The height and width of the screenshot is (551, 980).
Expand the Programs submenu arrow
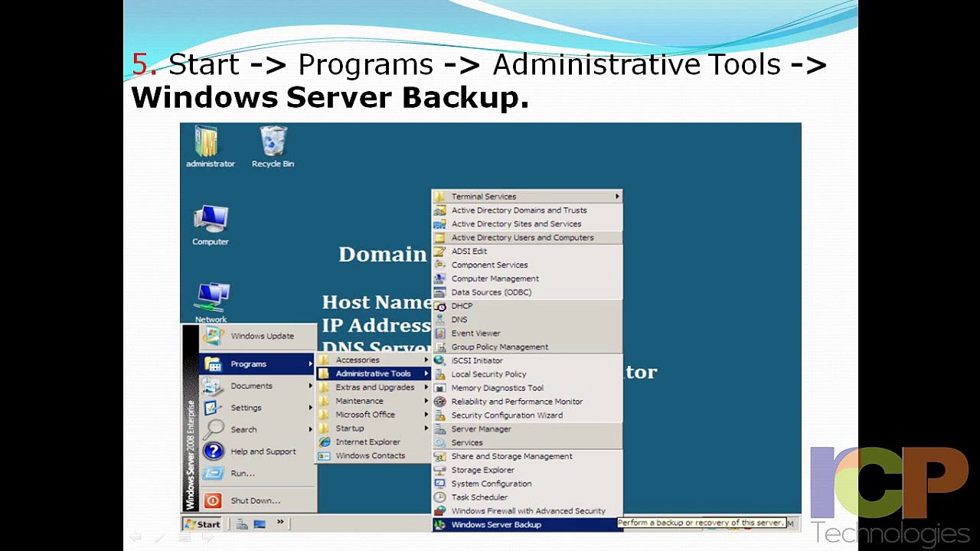point(311,364)
